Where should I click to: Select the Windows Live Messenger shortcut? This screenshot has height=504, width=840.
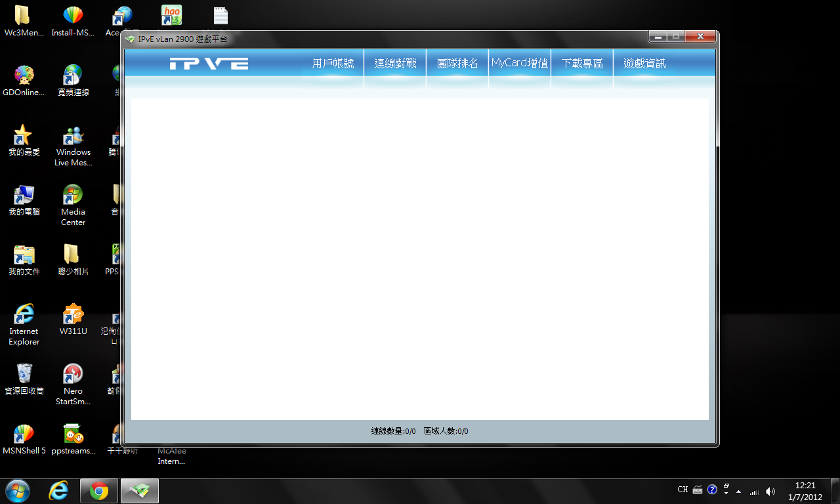point(73,146)
